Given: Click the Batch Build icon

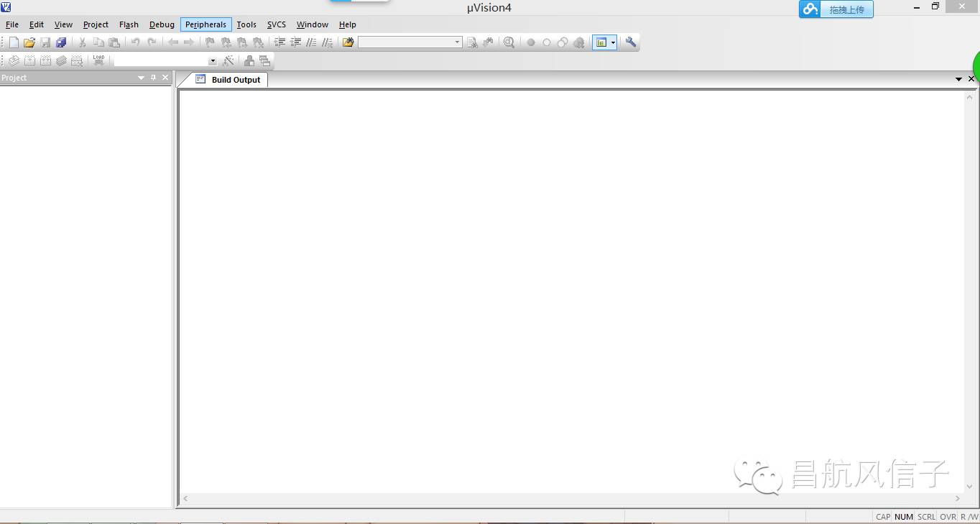Looking at the screenshot, I should (61, 60).
